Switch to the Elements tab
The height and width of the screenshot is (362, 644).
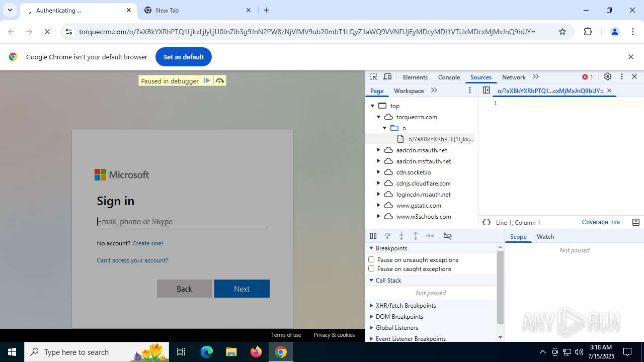415,77
